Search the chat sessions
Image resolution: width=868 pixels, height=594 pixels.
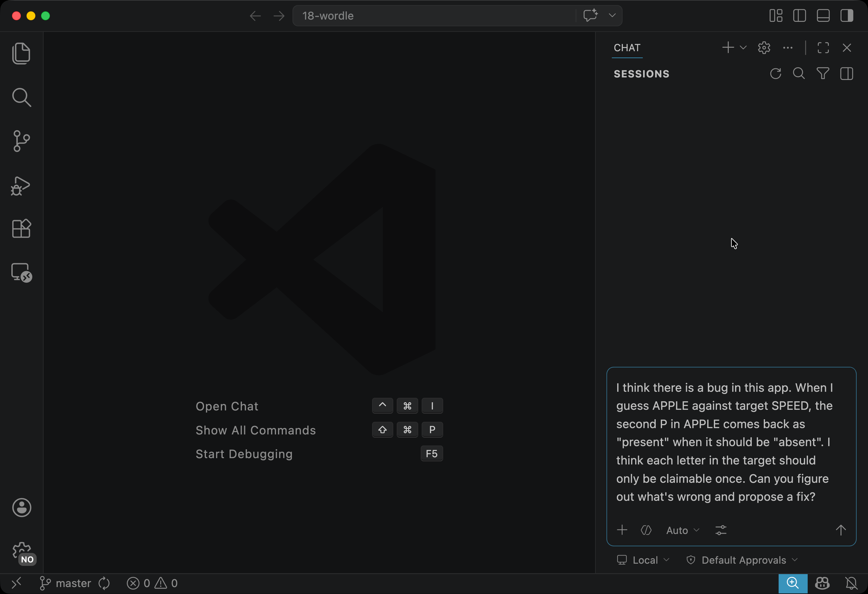point(799,73)
